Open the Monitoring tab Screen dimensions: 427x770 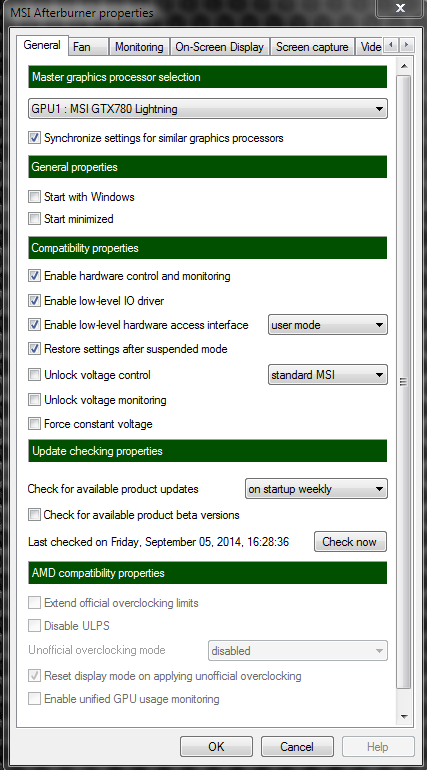[139, 47]
